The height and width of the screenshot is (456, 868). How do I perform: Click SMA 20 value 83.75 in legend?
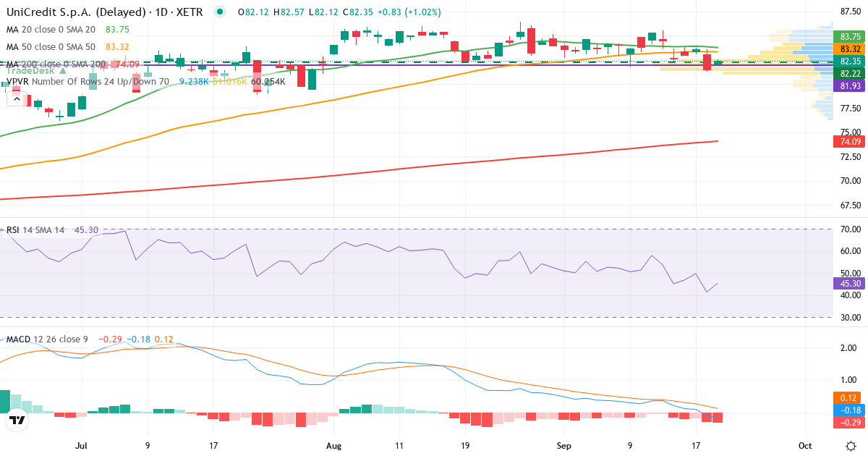tap(117, 30)
